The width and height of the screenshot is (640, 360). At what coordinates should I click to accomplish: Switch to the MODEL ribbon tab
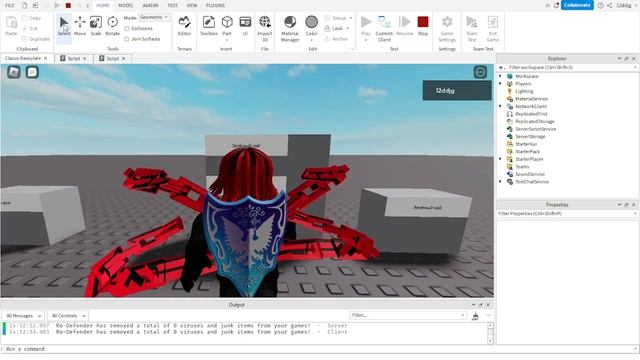coord(126,5)
